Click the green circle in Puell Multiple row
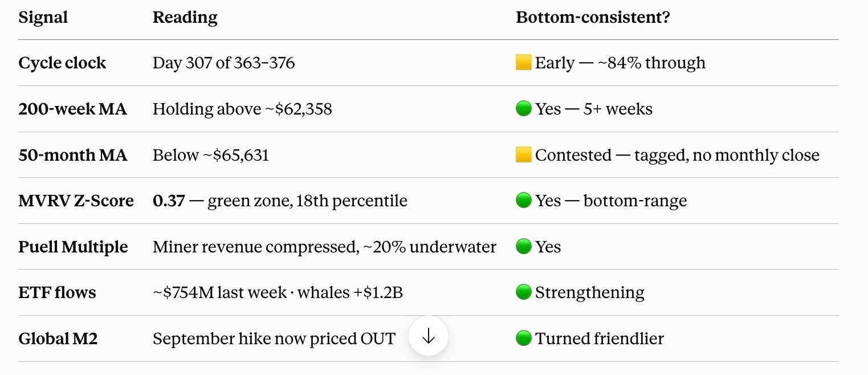The image size is (868, 375). point(523,246)
